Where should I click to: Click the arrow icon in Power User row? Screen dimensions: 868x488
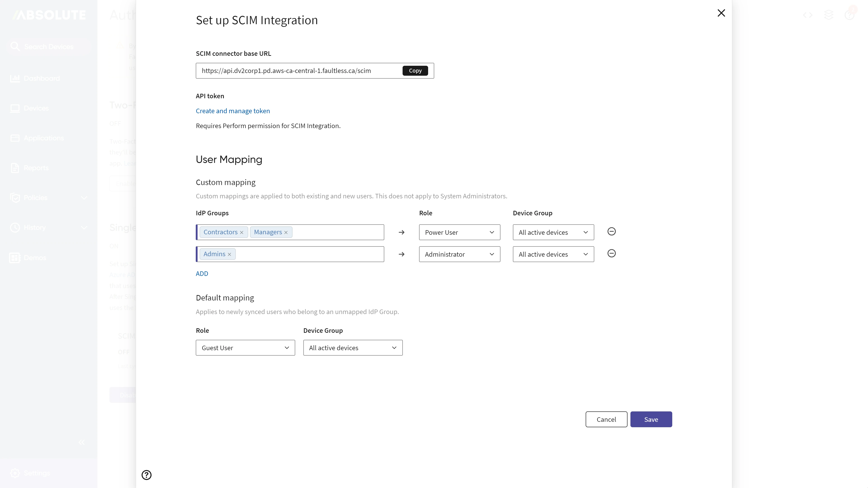point(401,232)
